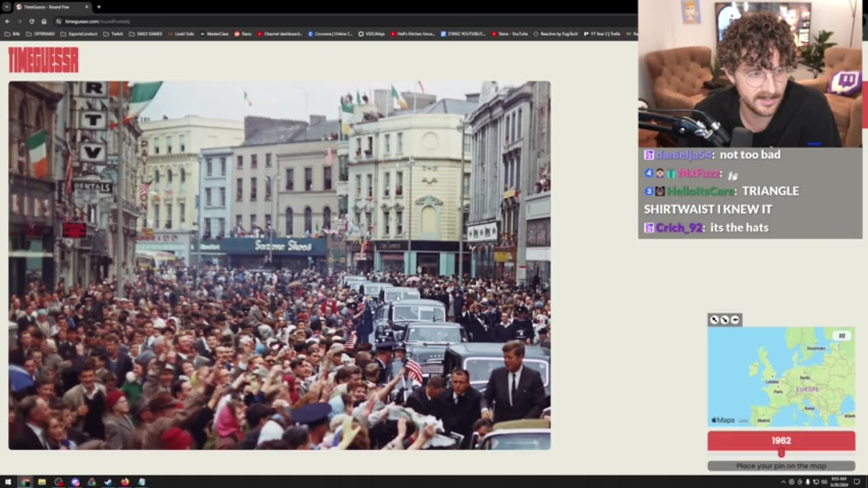Screen dimensions: 868x488
Task: Open the OFFBRAND bookmark folder
Action: 41,33
